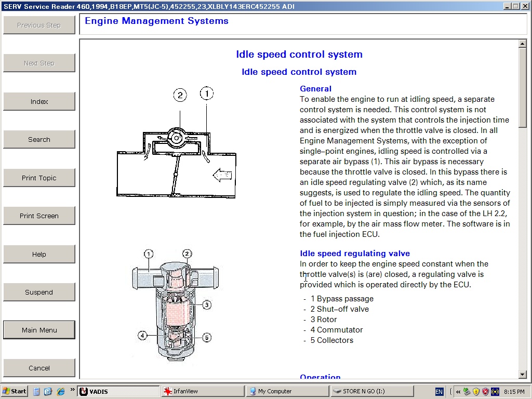Click the '4 Commutator' list item
This screenshot has height=399, width=532.
tap(336, 330)
